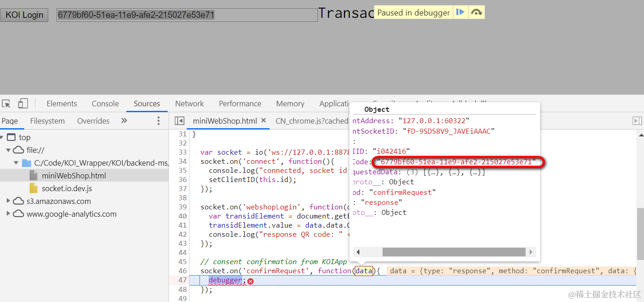Click line number 46 in gutter
This screenshot has width=644, height=302.
coord(182,271)
